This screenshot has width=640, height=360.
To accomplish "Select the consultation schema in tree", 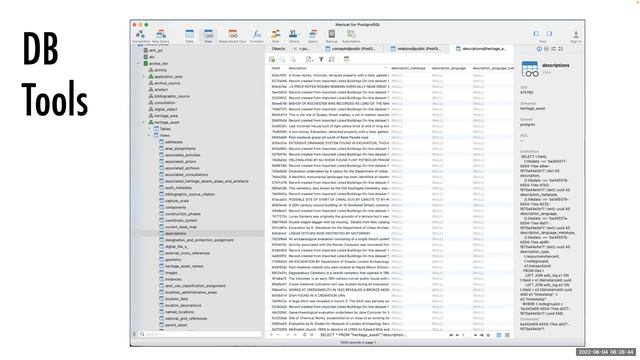I will point(165,103).
